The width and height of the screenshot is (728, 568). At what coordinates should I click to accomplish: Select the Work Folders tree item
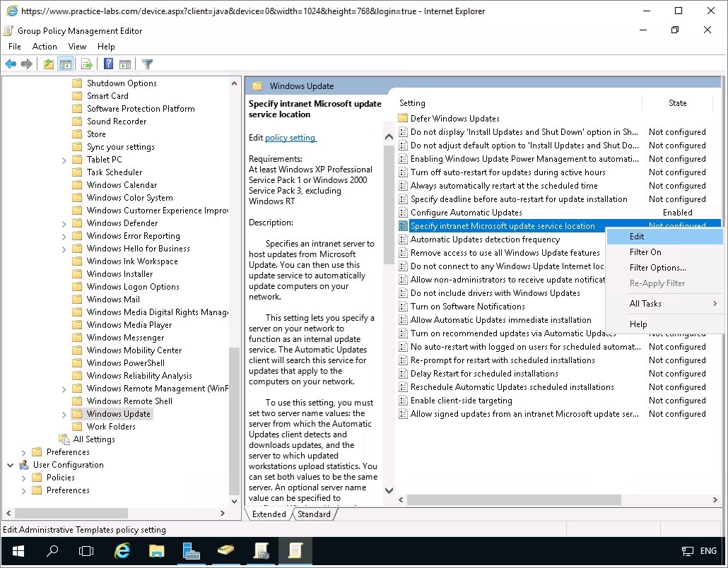click(x=111, y=427)
